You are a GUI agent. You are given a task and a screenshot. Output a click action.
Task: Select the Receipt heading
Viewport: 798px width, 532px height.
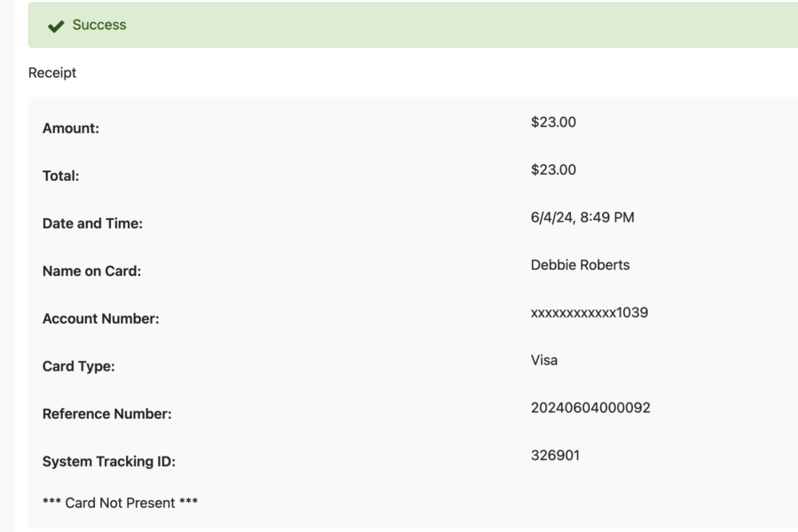(x=52, y=73)
